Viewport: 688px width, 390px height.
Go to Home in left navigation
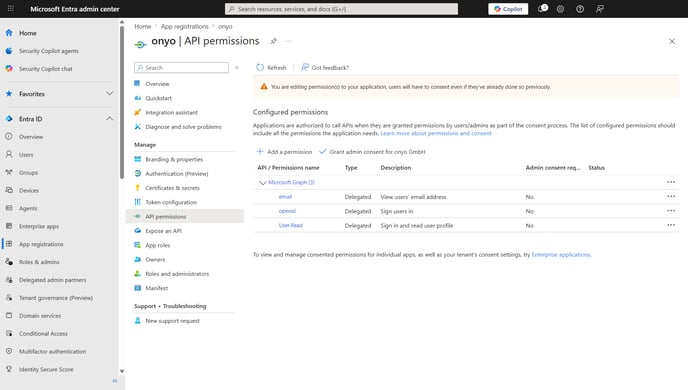28,33
